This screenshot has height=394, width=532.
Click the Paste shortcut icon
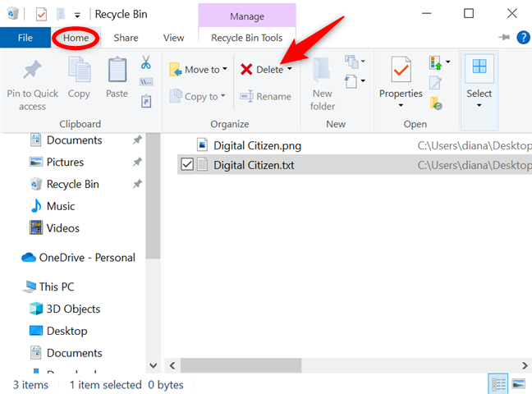[x=146, y=101]
